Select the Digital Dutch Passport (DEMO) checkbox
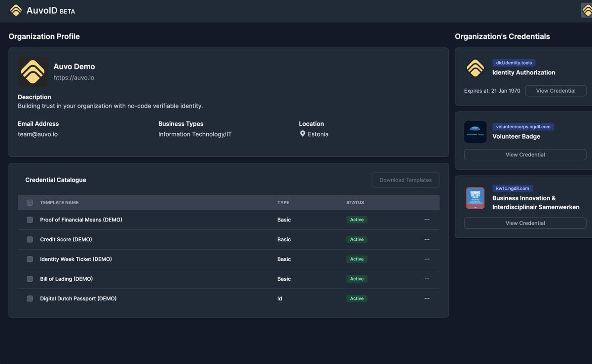 coord(29,297)
